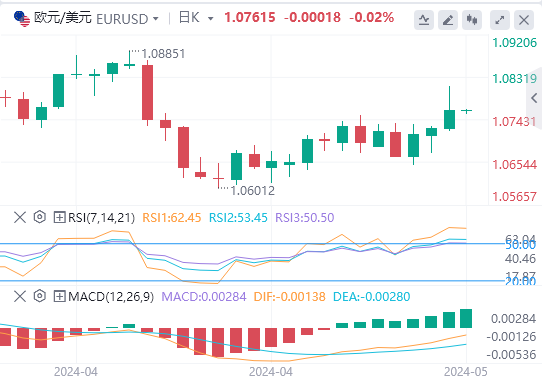Click the DEA:-0.00280 value
The width and height of the screenshot is (542, 385).
371,297
